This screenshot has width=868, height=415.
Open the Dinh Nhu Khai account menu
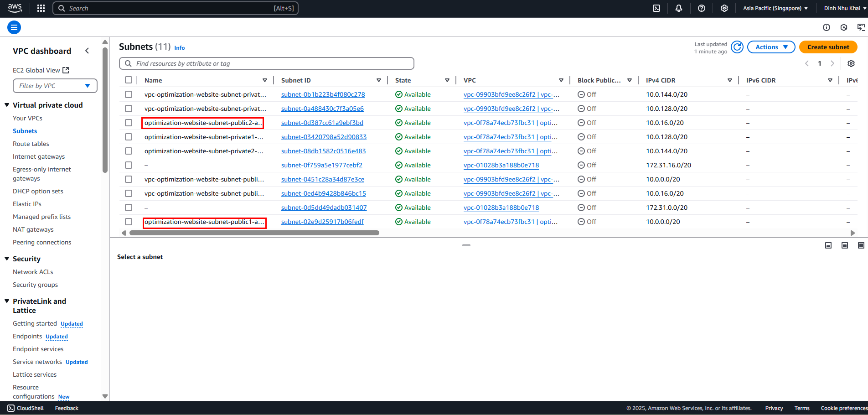pyautogui.click(x=845, y=8)
